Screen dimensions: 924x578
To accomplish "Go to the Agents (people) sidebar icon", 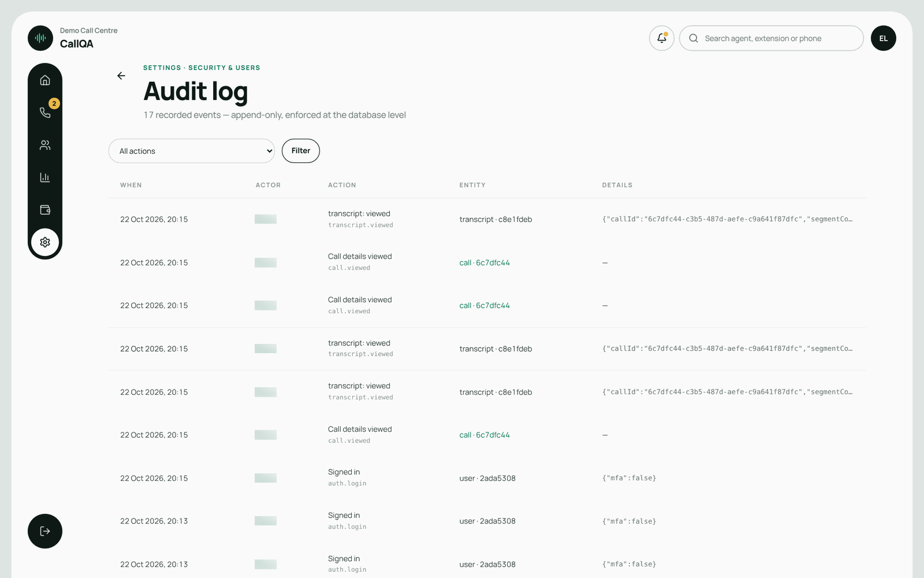I will pos(45,145).
